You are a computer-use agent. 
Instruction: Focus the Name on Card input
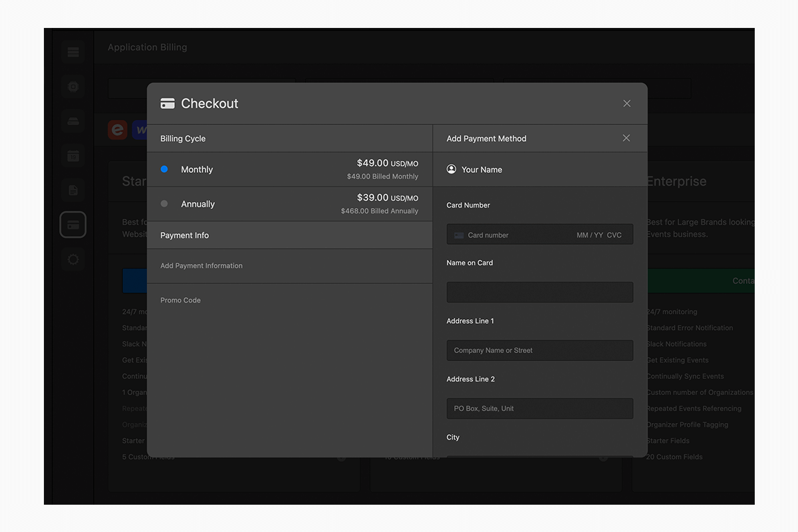(540, 292)
